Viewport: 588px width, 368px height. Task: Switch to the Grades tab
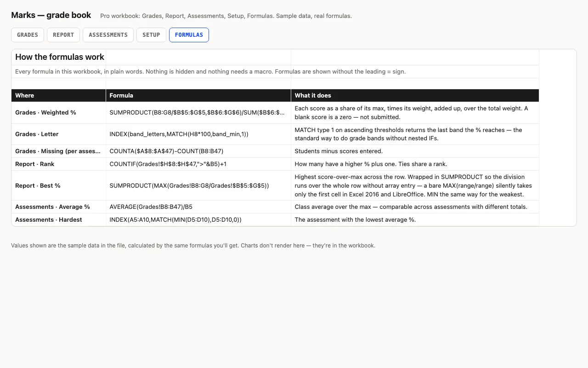point(28,35)
